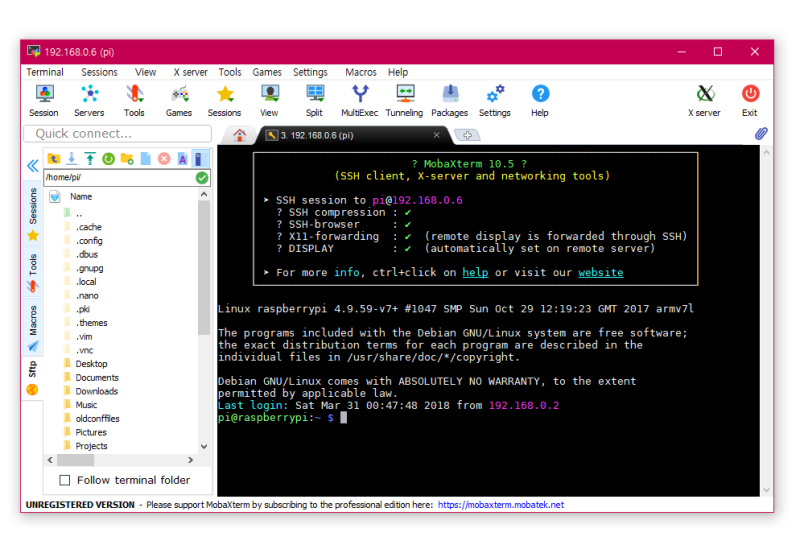
Task: Click the red Exit power icon
Action: point(750,101)
